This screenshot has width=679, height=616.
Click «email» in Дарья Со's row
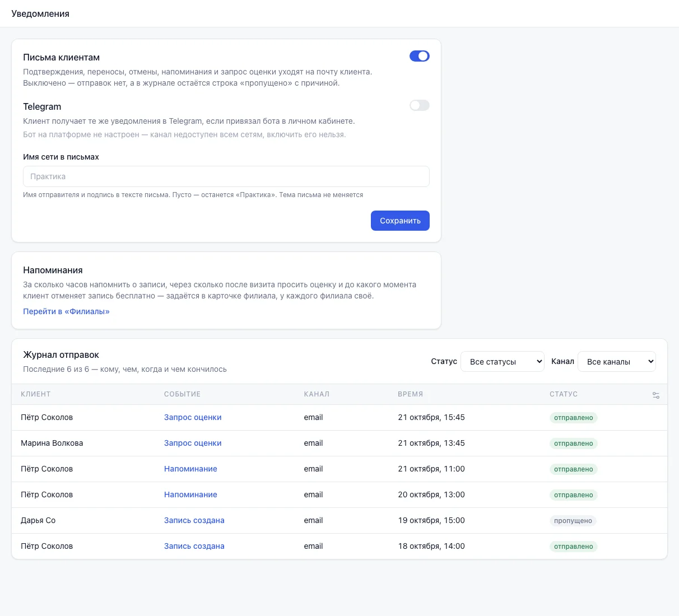coord(313,520)
